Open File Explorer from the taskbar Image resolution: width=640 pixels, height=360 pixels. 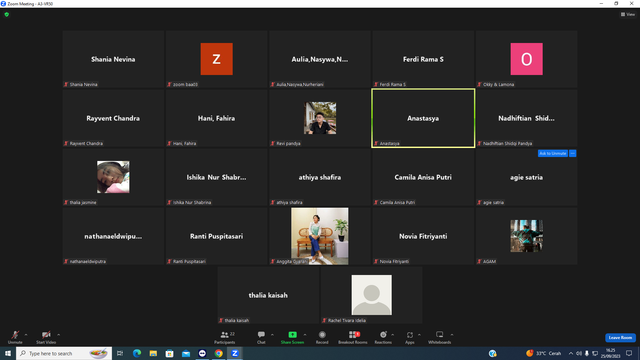click(153, 353)
